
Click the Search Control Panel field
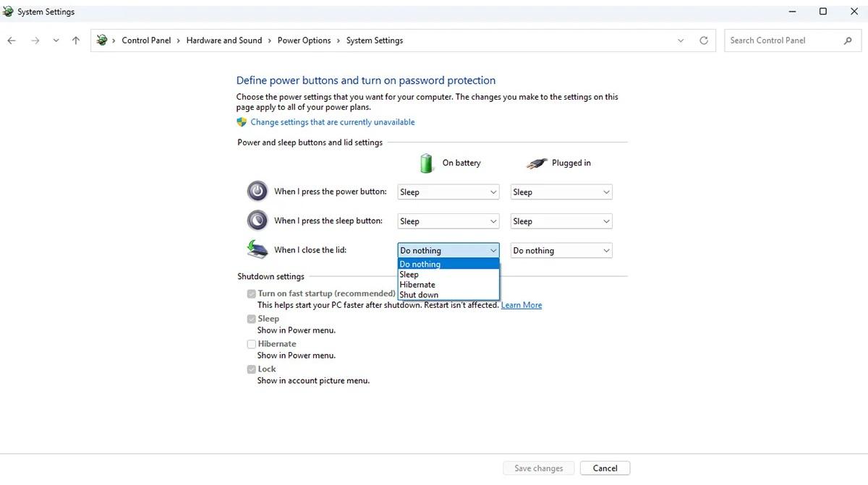click(x=783, y=40)
